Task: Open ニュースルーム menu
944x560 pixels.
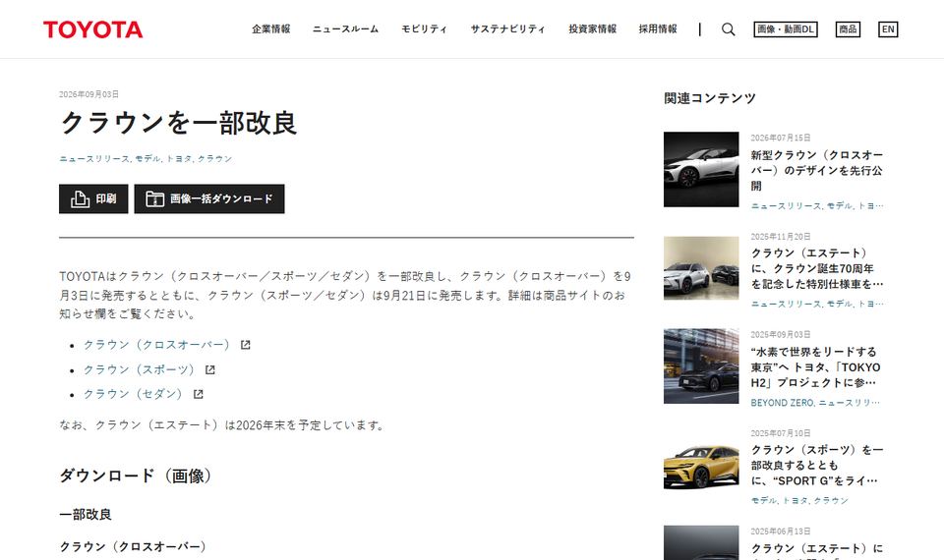Action: (x=345, y=28)
